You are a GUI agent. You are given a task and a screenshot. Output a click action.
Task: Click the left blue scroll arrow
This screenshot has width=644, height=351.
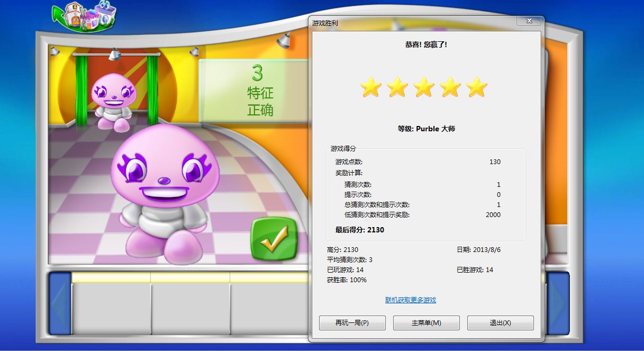point(60,303)
